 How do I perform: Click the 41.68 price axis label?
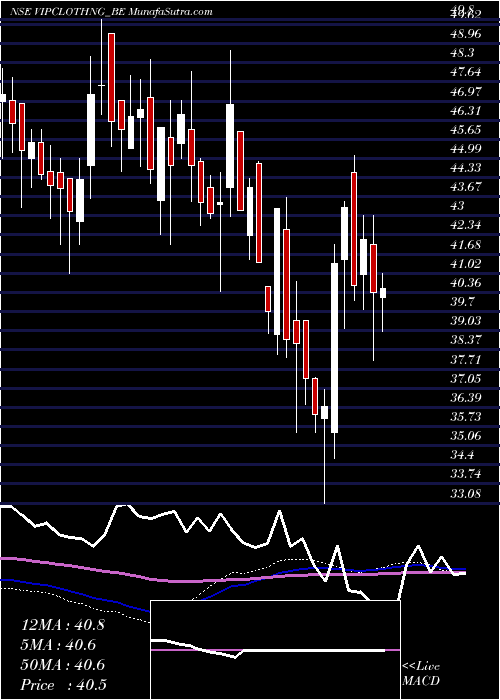pyautogui.click(x=466, y=245)
